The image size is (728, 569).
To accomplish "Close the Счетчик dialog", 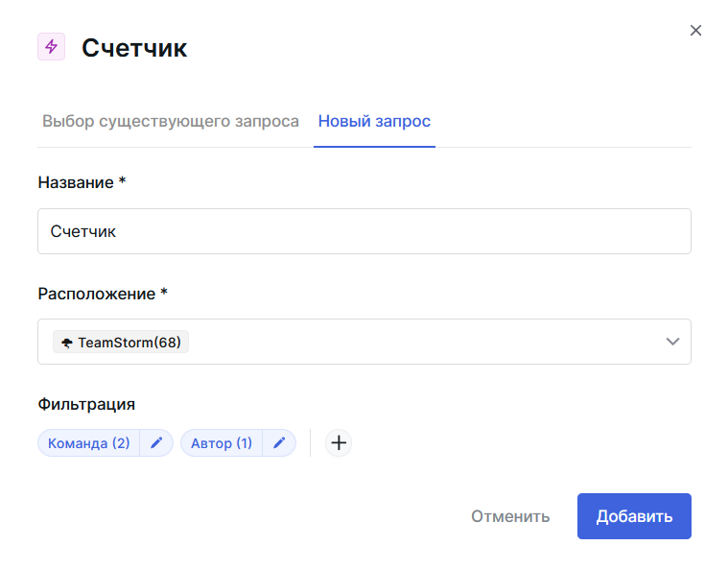I will pyautogui.click(x=696, y=31).
